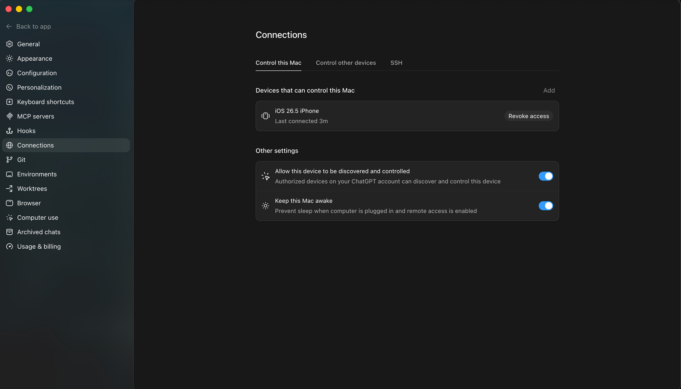Viewport: 681px width, 389px height.
Task: Open the Git settings page
Action: click(66, 160)
